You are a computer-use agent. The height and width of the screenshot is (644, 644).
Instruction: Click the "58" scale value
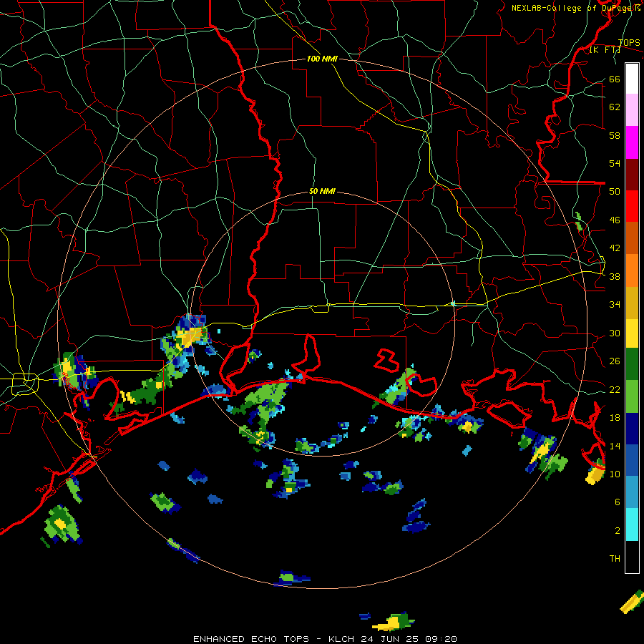[615, 135]
